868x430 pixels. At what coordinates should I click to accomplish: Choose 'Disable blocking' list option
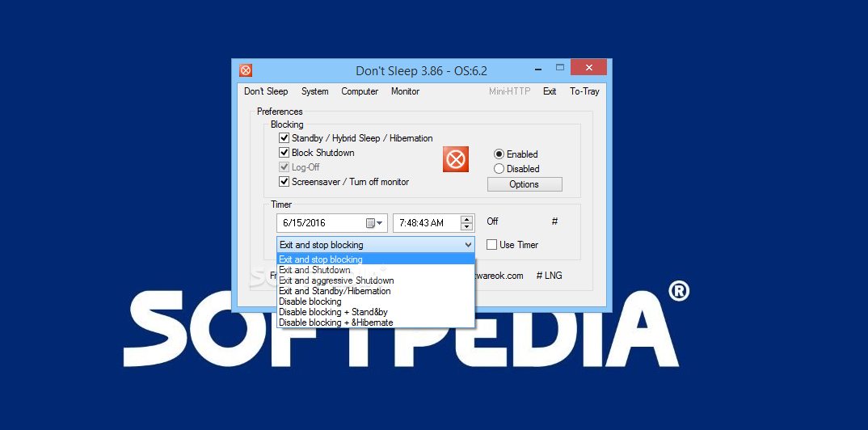[x=376, y=301]
